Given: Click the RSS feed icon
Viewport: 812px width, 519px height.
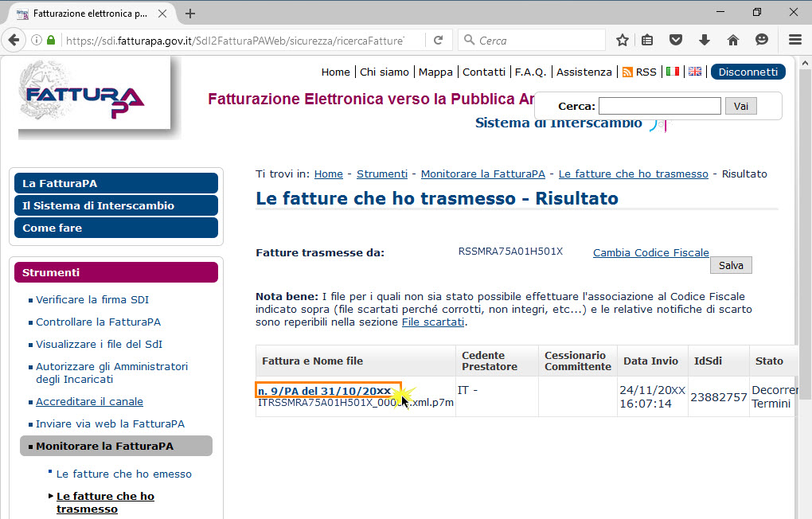Looking at the screenshot, I should [x=627, y=72].
